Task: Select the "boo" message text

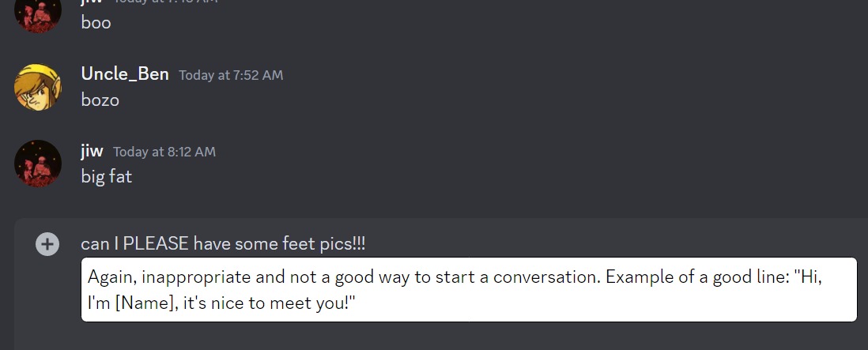Action: [96, 23]
